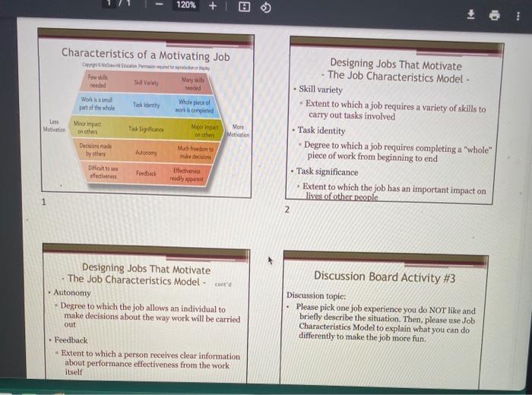The width and height of the screenshot is (532, 395).
Task: Click 'Decisions made by others' cell
Action: pyautogui.click(x=95, y=150)
